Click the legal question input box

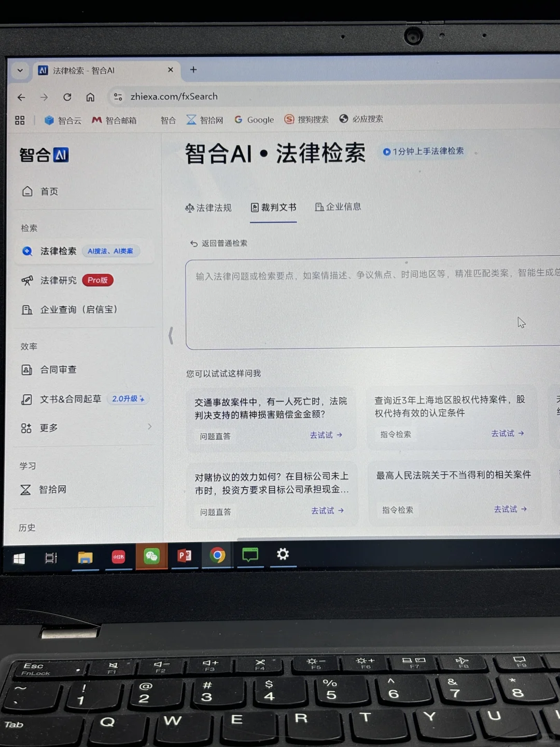pos(363,303)
